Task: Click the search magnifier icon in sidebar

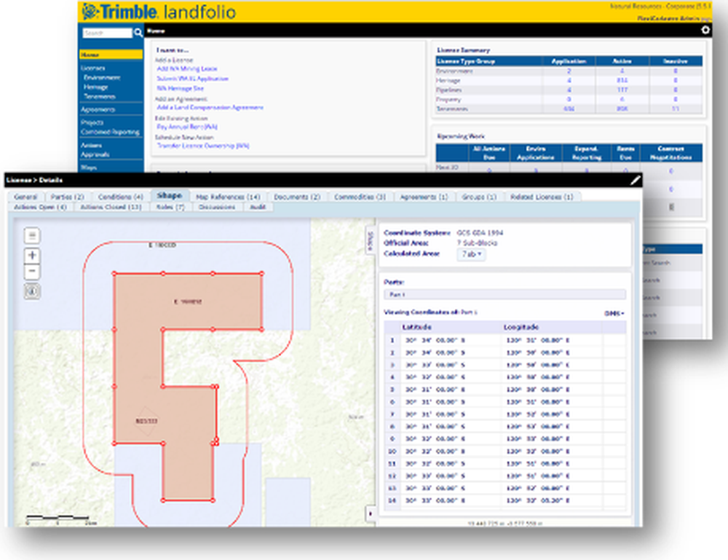Action: click(x=138, y=33)
